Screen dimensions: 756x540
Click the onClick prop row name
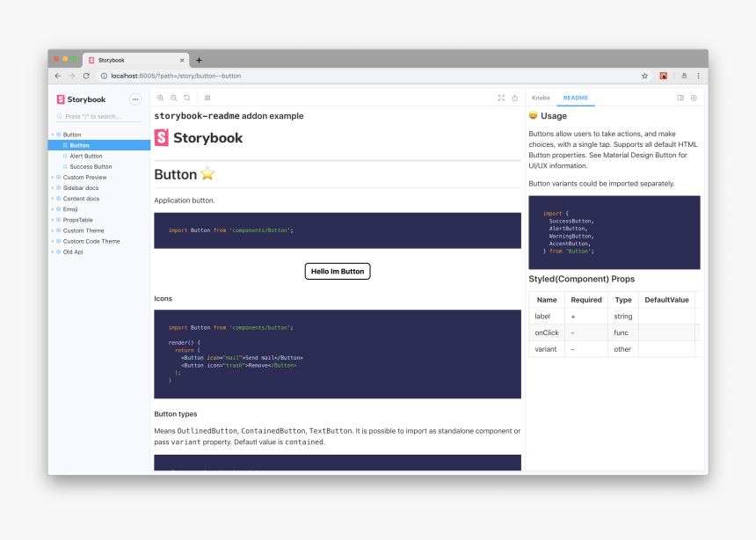(x=547, y=332)
